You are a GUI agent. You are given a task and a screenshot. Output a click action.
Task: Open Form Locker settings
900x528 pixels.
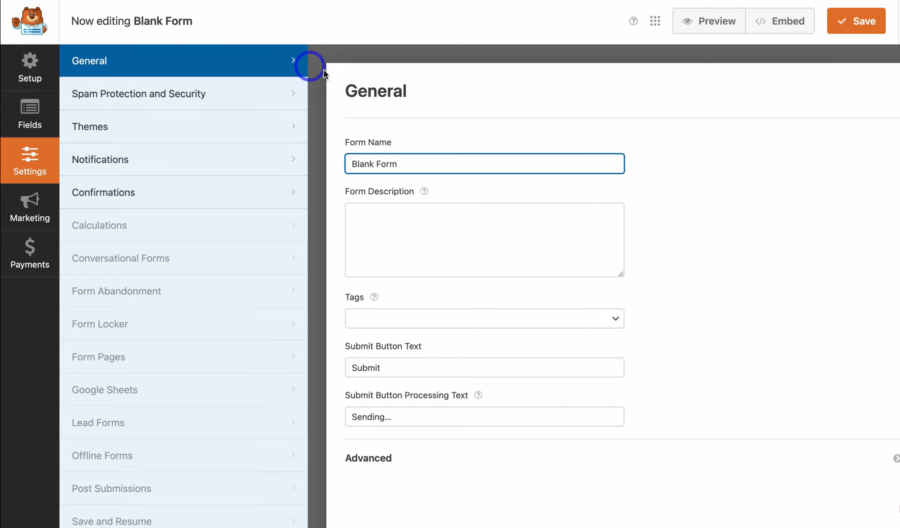tap(184, 324)
